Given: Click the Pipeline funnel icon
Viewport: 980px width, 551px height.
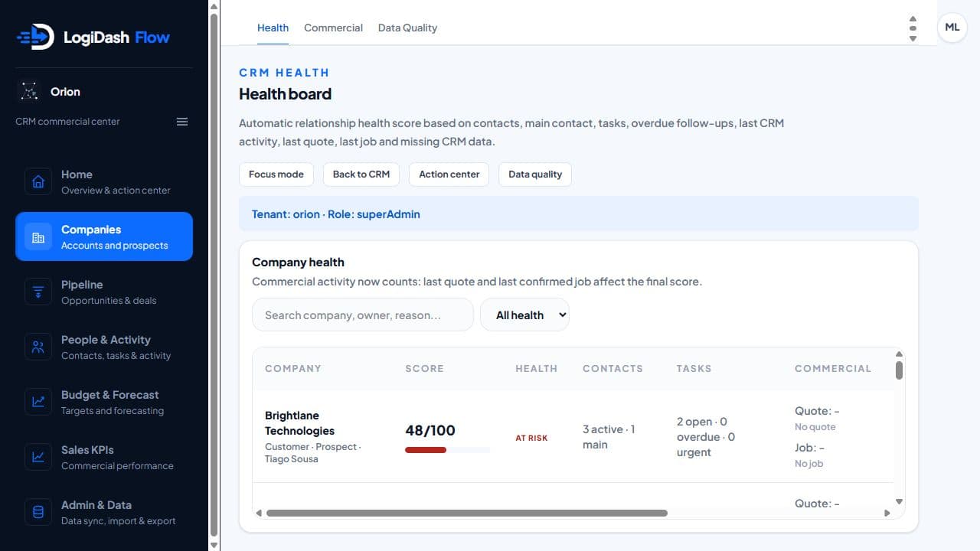Looking at the screenshot, I should (x=38, y=292).
